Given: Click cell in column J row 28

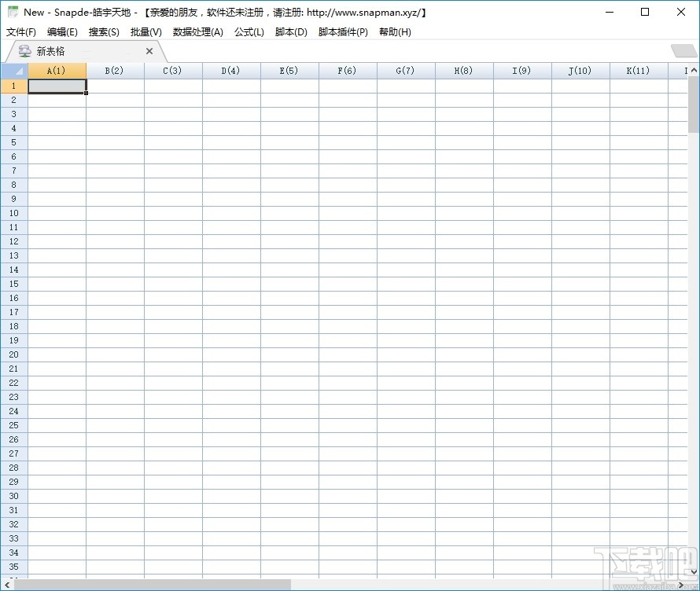Looking at the screenshot, I should coord(580,468).
